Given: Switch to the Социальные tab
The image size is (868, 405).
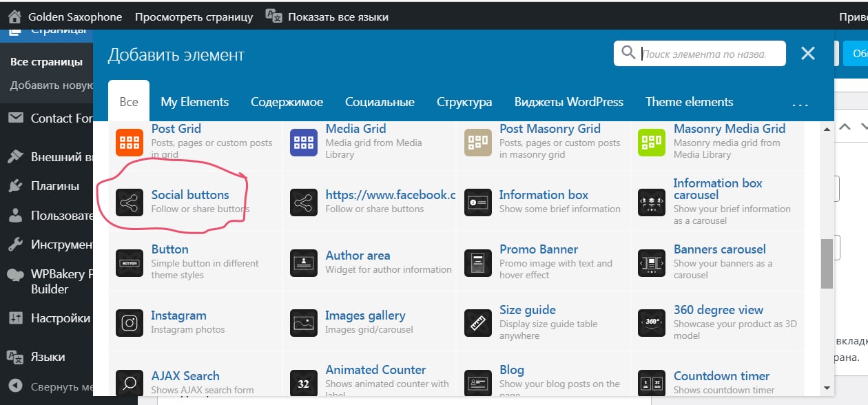Looking at the screenshot, I should click(380, 102).
